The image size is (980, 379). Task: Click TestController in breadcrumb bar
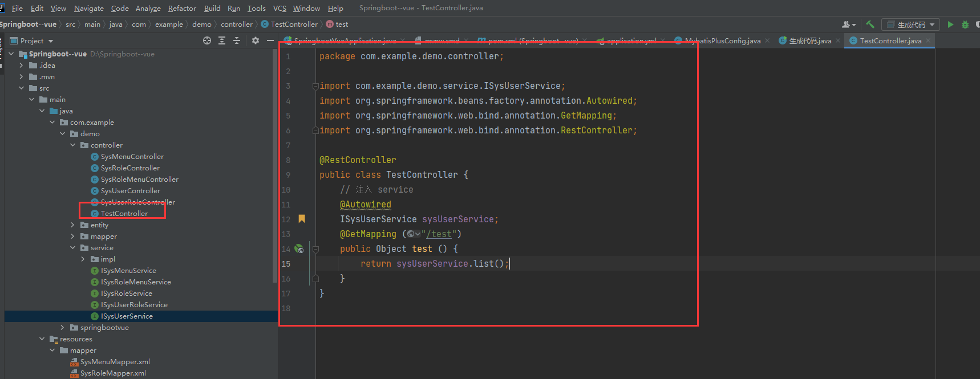(x=290, y=25)
